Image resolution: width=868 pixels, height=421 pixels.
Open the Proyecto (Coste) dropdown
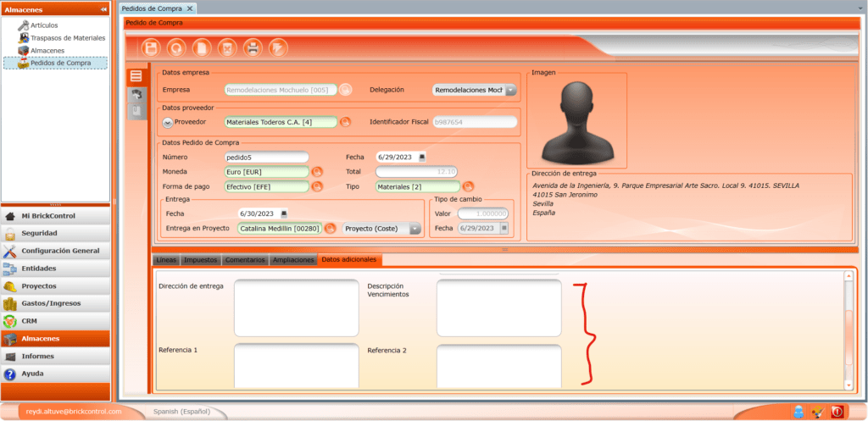click(415, 229)
